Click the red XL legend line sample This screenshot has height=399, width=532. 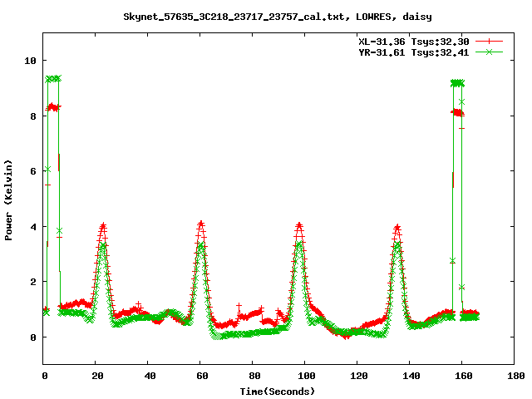489,42
